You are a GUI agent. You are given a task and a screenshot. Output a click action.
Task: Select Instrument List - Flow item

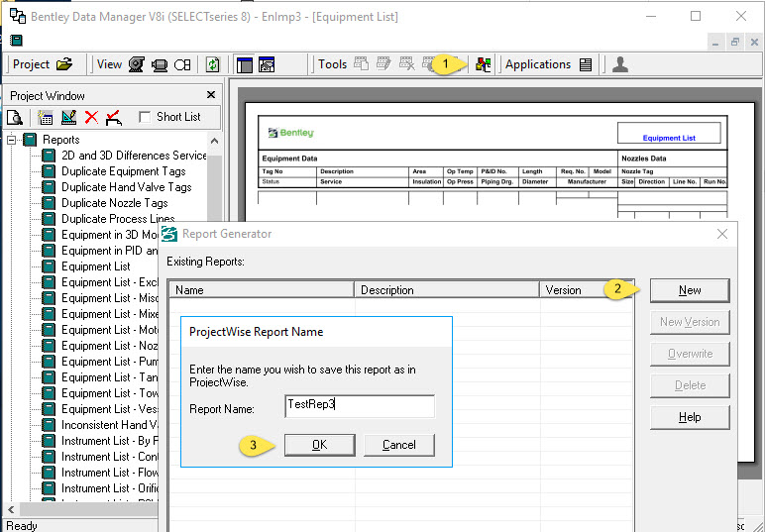[109, 473]
